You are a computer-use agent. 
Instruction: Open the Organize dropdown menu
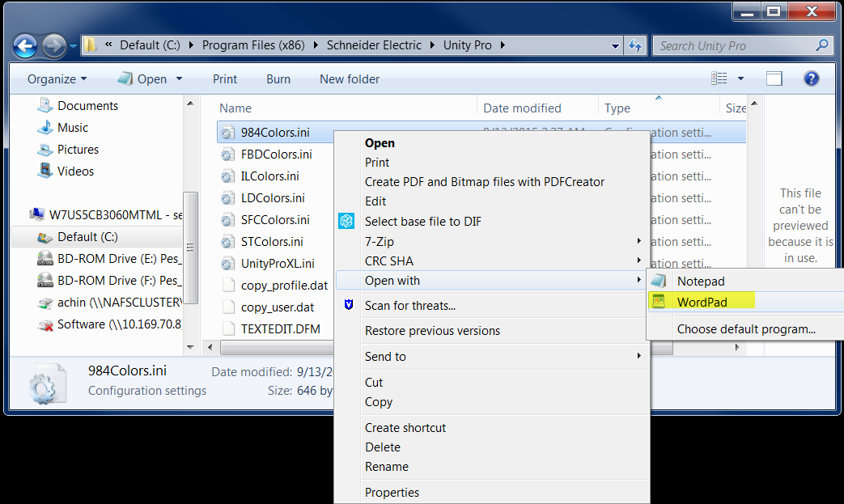(57, 79)
